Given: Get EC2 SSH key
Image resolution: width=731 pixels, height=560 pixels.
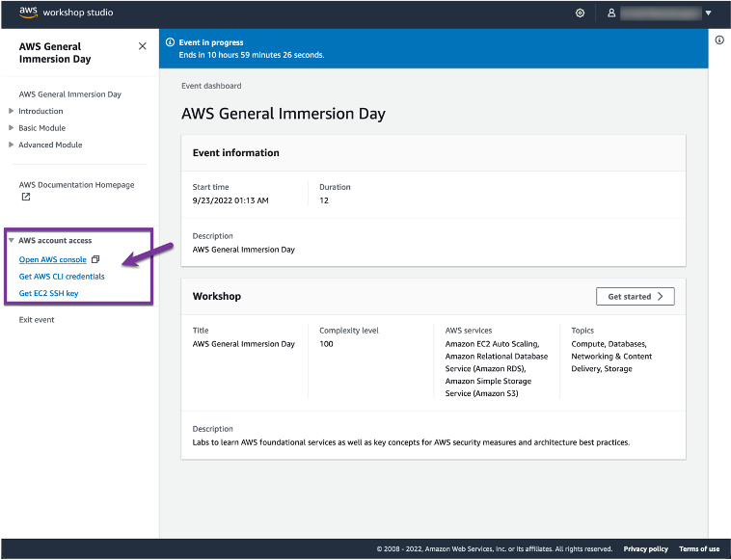Looking at the screenshot, I should (48, 293).
